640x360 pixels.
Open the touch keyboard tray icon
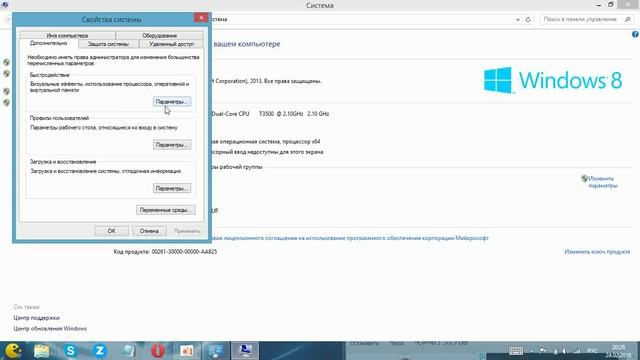point(516,351)
